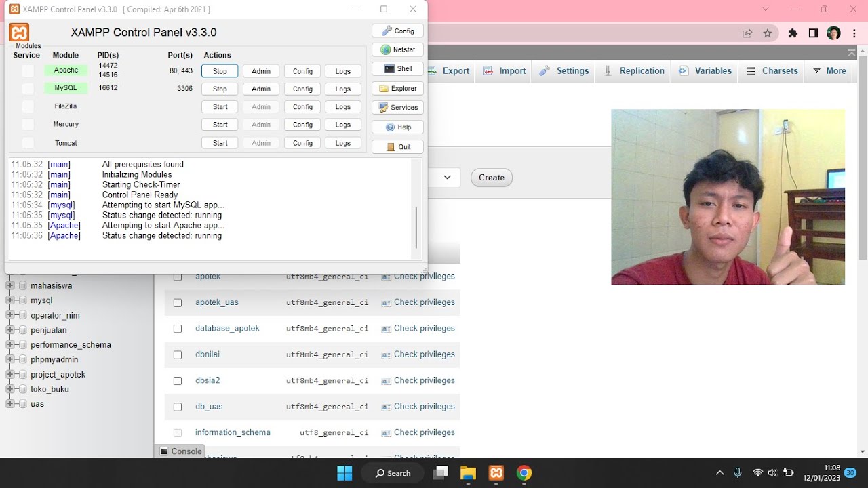Open Tomcat Config

coord(302,143)
